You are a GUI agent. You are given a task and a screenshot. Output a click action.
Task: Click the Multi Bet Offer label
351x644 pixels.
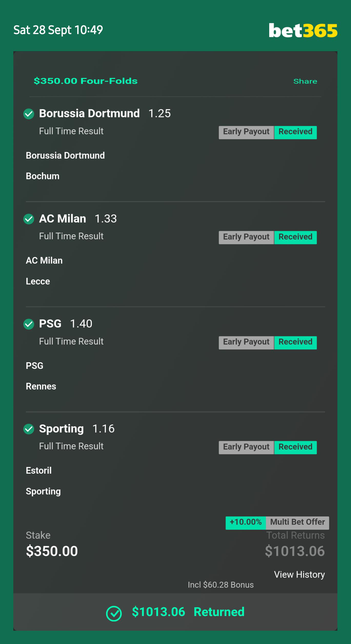(x=297, y=523)
